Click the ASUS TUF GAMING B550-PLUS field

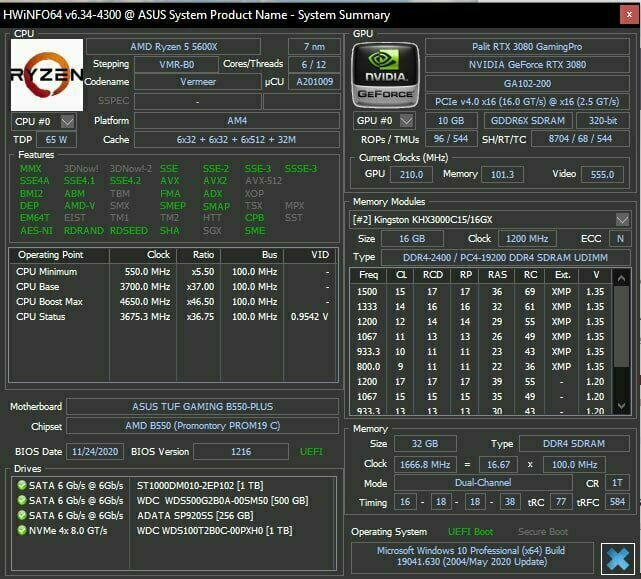tap(202, 406)
